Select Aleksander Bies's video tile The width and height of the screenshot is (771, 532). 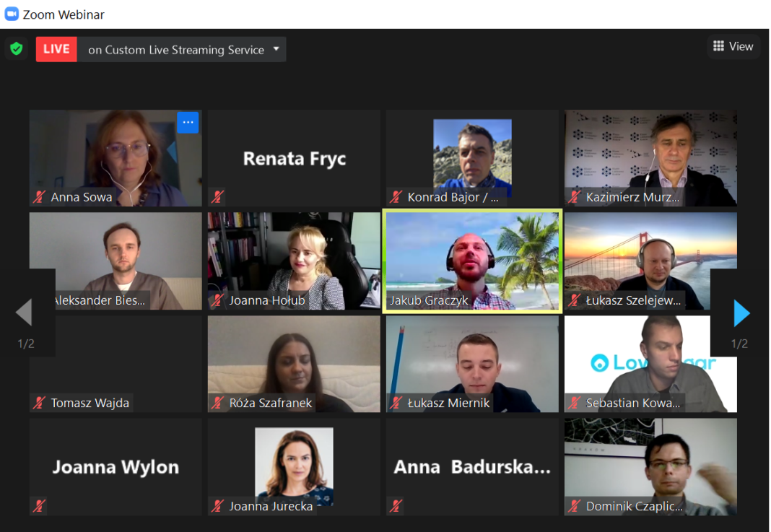[x=116, y=261]
